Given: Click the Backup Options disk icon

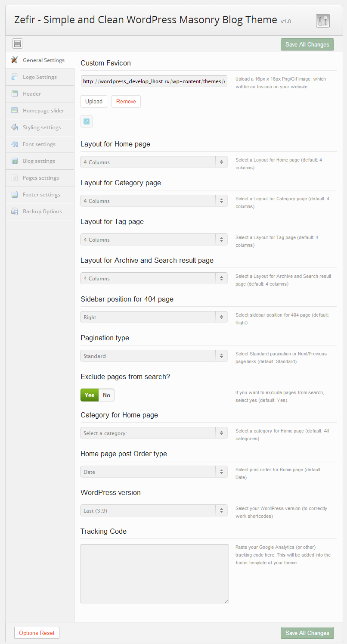Looking at the screenshot, I should pyautogui.click(x=15, y=212).
